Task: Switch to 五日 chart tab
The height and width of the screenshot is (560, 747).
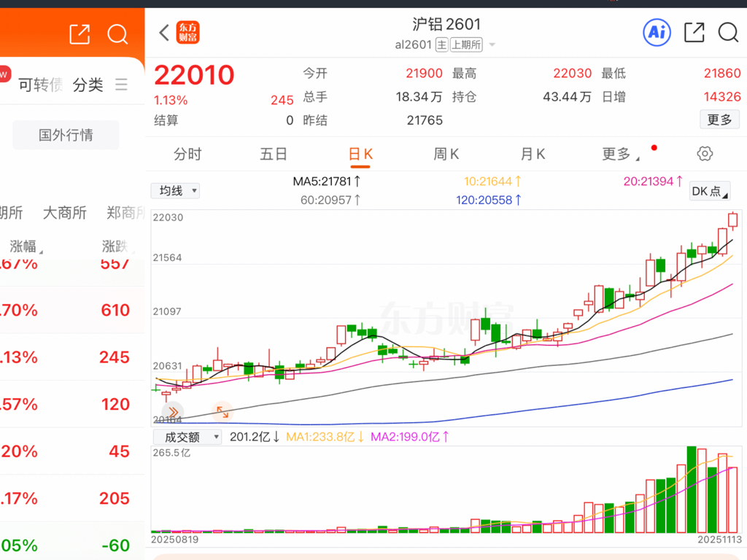Action: [274, 154]
